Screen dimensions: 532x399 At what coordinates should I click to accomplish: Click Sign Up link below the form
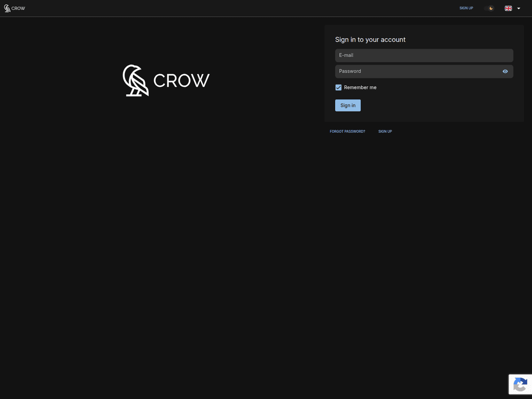click(385, 132)
